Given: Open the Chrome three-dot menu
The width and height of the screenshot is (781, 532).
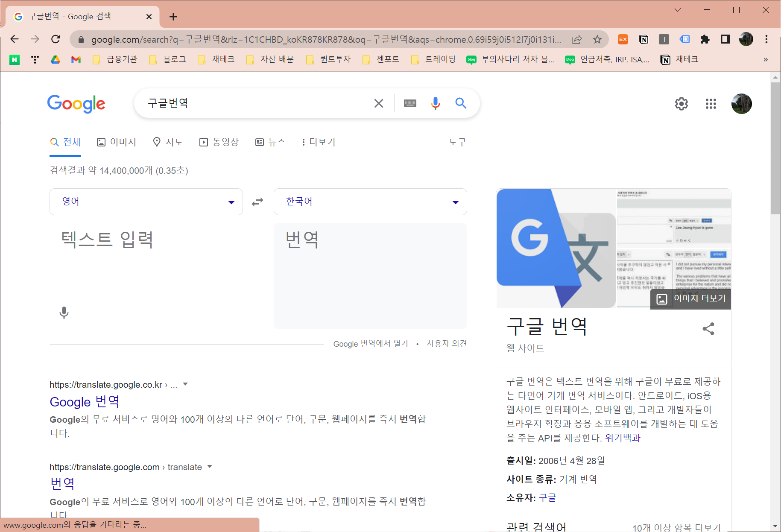Looking at the screenshot, I should [x=766, y=39].
